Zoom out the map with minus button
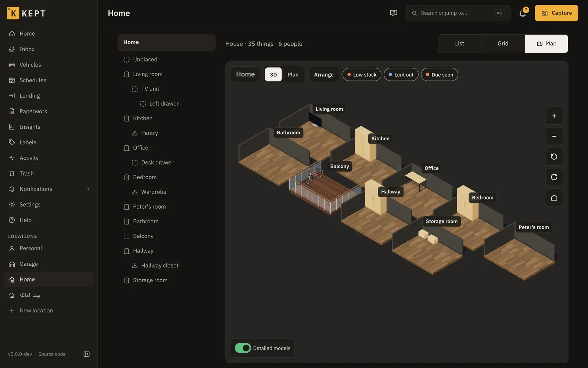This screenshot has height=368, width=588. tap(554, 136)
